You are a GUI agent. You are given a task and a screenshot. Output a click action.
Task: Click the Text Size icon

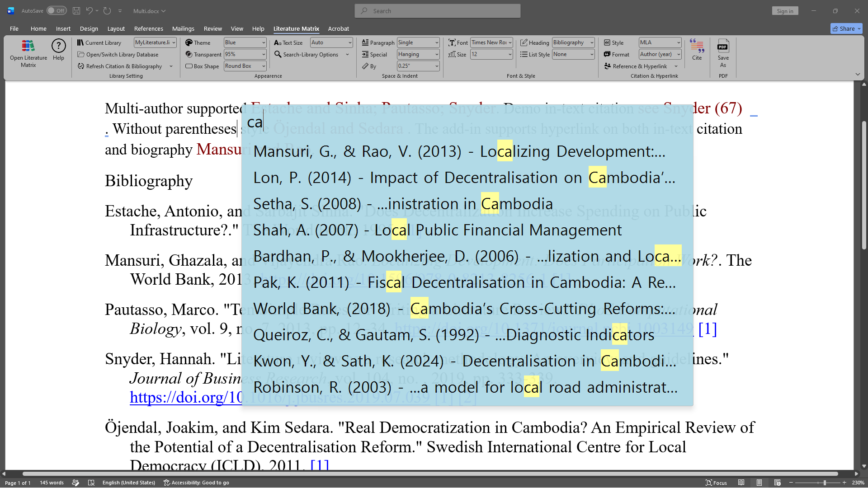(x=278, y=42)
